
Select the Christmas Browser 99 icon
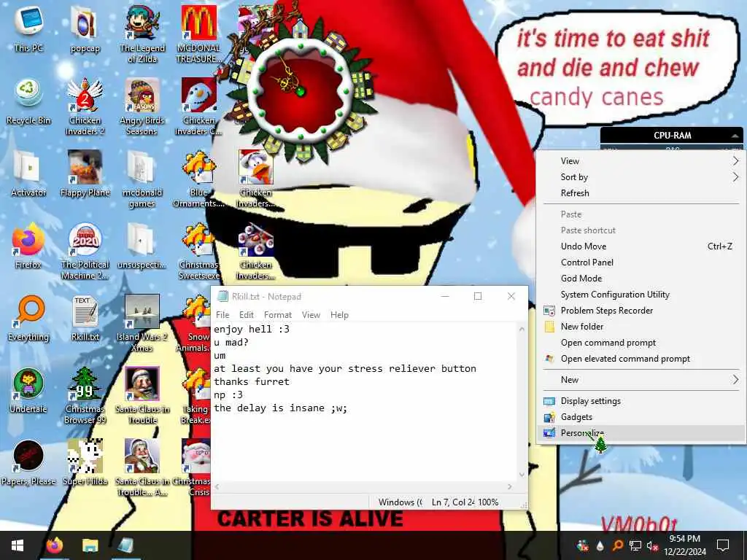point(85,395)
